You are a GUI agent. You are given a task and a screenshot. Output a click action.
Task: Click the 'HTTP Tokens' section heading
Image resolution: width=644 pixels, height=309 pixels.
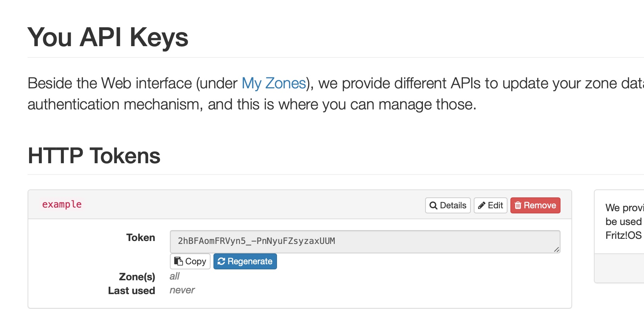pyautogui.click(x=94, y=156)
